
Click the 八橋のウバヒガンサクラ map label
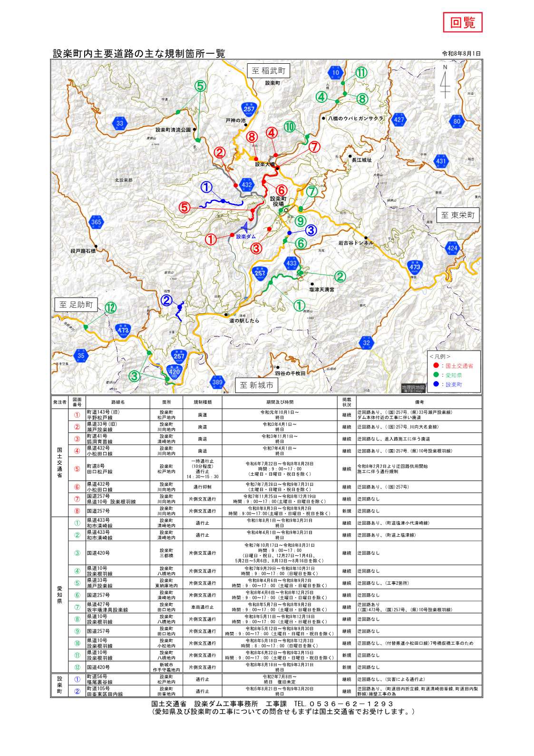(x=355, y=118)
